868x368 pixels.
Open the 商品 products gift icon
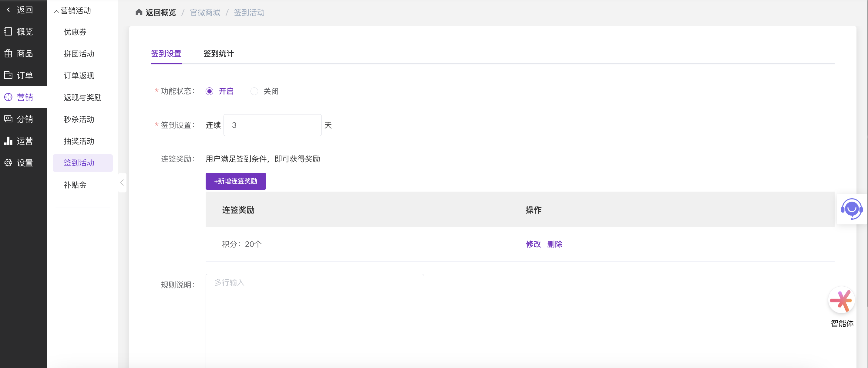pos(8,53)
